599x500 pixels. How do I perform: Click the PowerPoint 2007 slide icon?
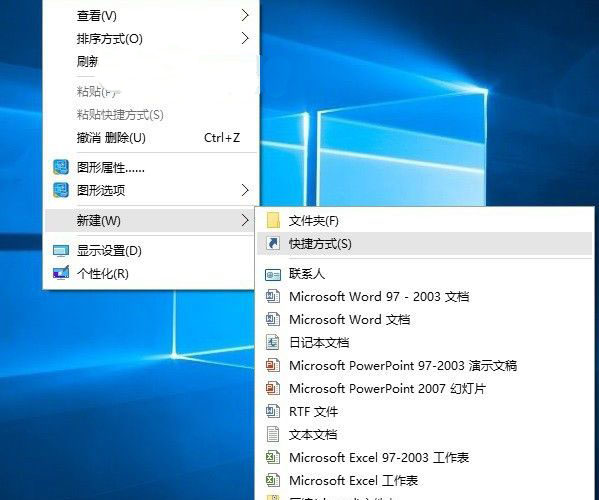273,388
